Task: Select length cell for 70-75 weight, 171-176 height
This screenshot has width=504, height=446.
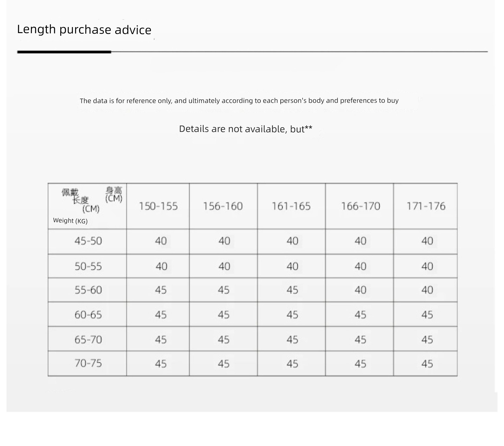Action: click(x=427, y=364)
